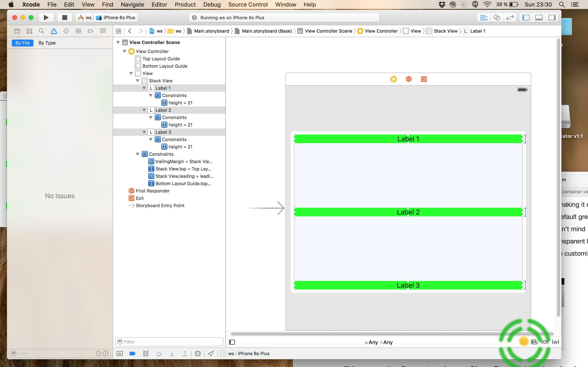
Task: Collapse the Label 1 tree item
Action: coord(144,88)
